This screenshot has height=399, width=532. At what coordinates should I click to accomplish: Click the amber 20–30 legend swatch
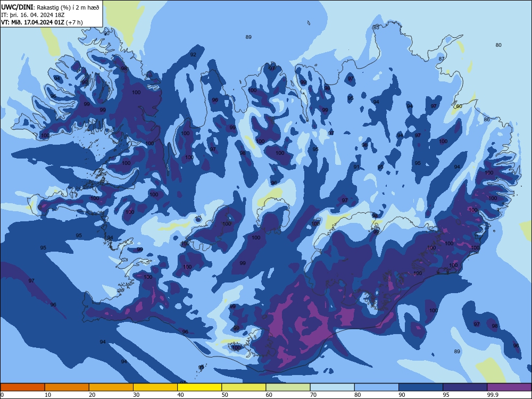pos(111,387)
